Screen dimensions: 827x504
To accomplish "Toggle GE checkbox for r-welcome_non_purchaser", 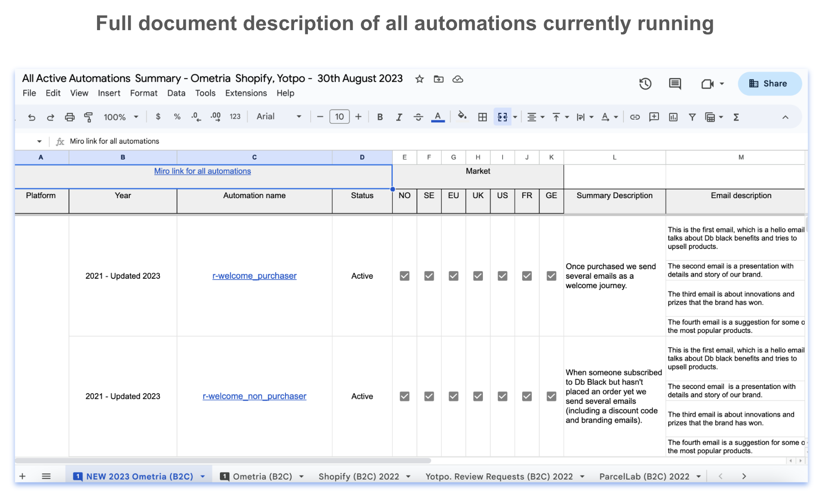I will click(x=551, y=396).
